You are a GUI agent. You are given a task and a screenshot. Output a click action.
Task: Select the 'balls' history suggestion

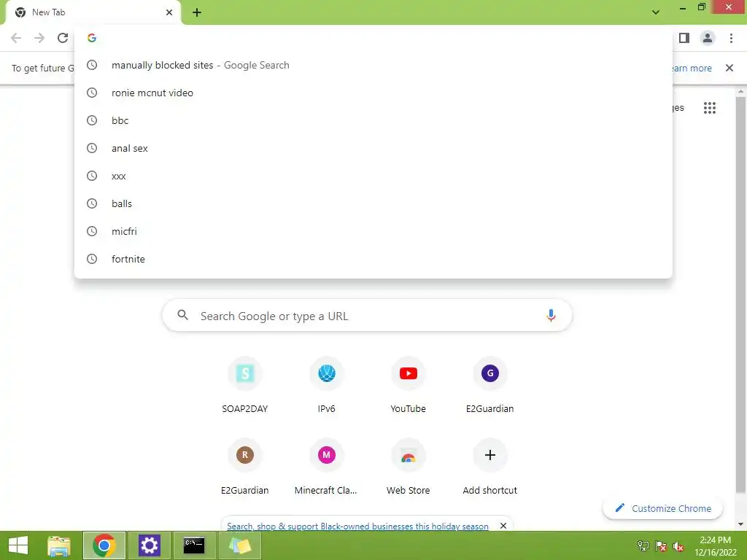(x=373, y=203)
